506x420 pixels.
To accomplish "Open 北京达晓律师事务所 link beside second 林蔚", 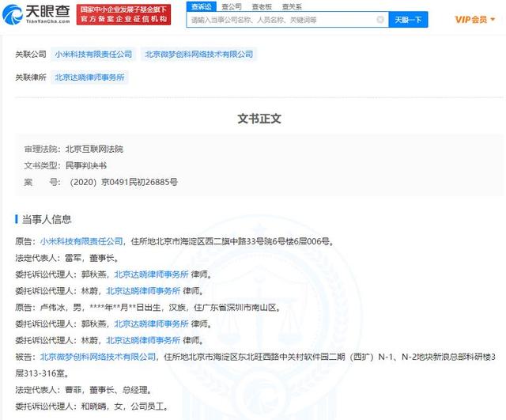I will pos(143,340).
